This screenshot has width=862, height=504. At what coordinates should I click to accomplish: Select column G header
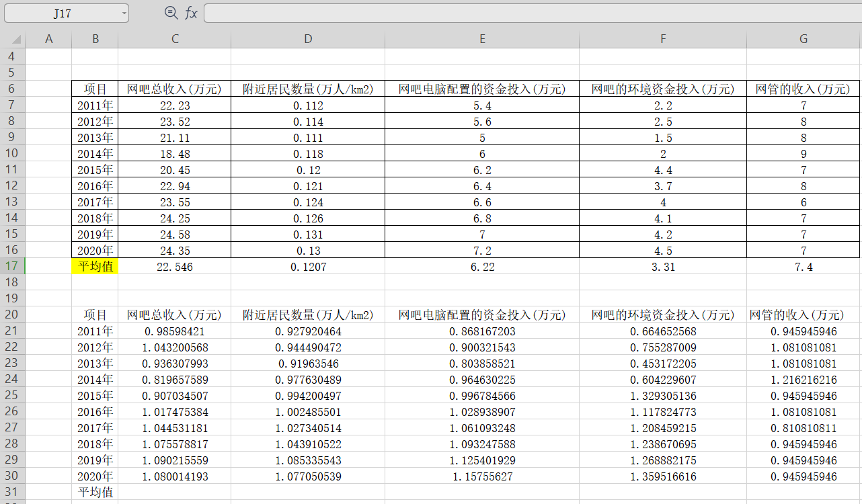tap(804, 40)
